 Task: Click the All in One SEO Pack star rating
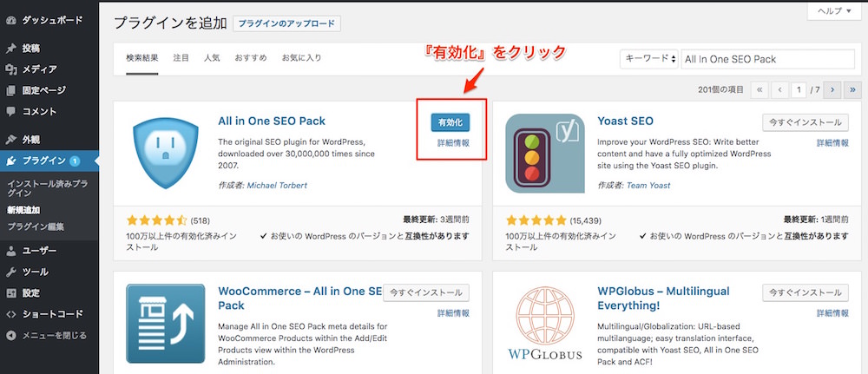click(157, 220)
